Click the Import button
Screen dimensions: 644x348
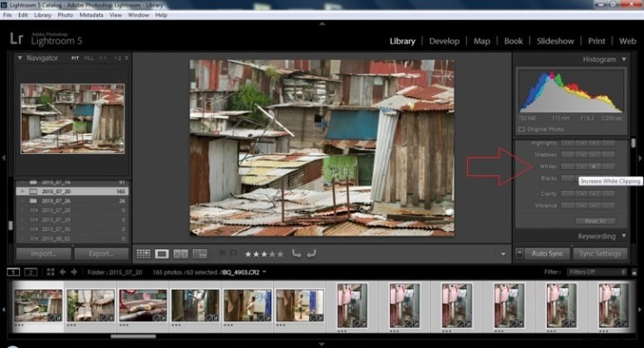43,254
